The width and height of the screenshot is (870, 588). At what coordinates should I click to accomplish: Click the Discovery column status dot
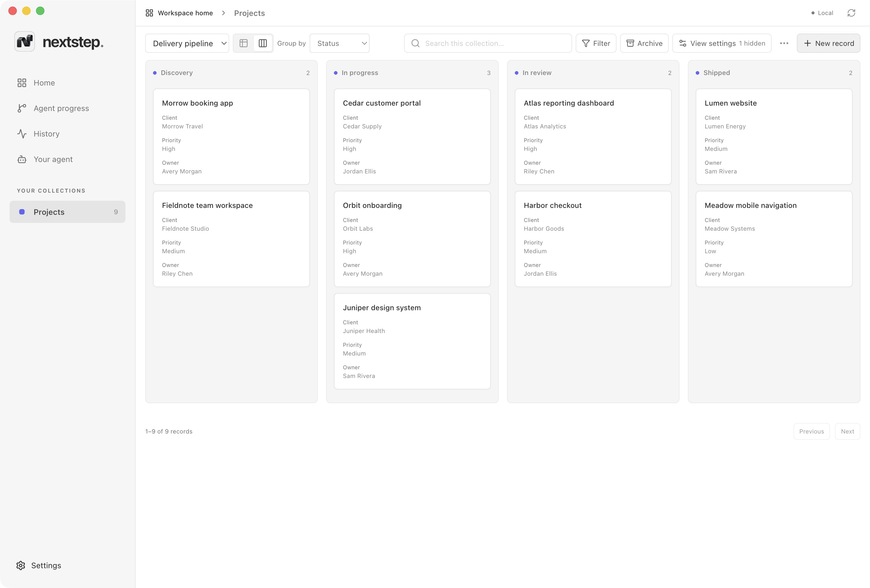tap(154, 73)
